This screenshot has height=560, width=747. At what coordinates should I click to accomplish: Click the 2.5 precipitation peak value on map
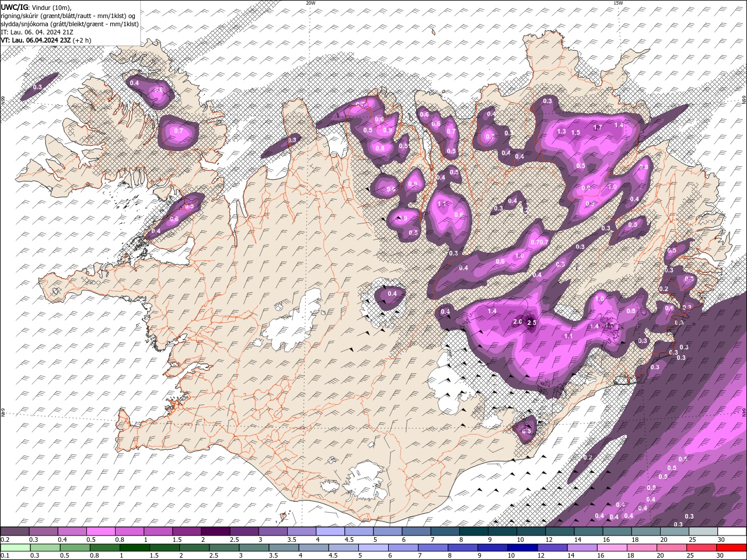point(532,323)
